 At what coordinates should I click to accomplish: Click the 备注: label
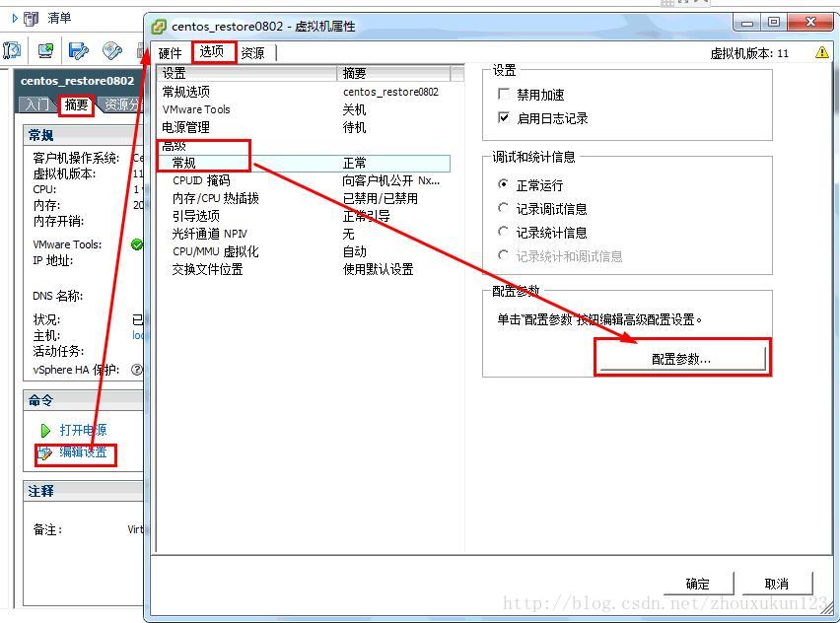47,529
